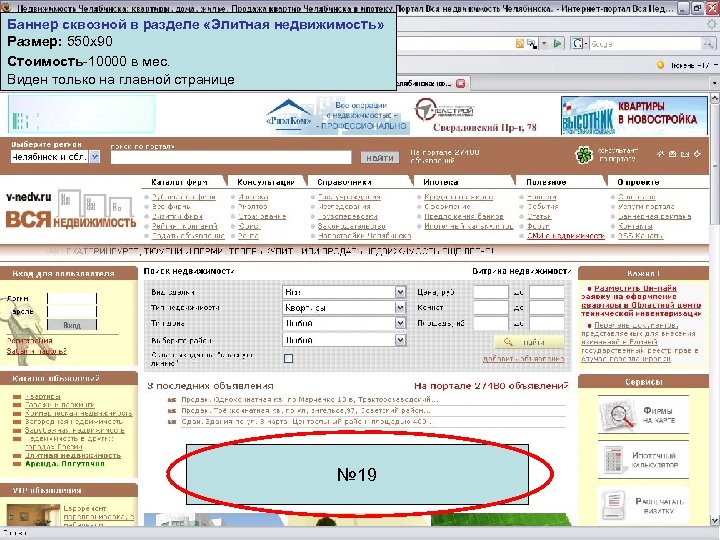Toggle the checkbox in property search form
Screen dimensions: 720x540
click(x=288, y=359)
